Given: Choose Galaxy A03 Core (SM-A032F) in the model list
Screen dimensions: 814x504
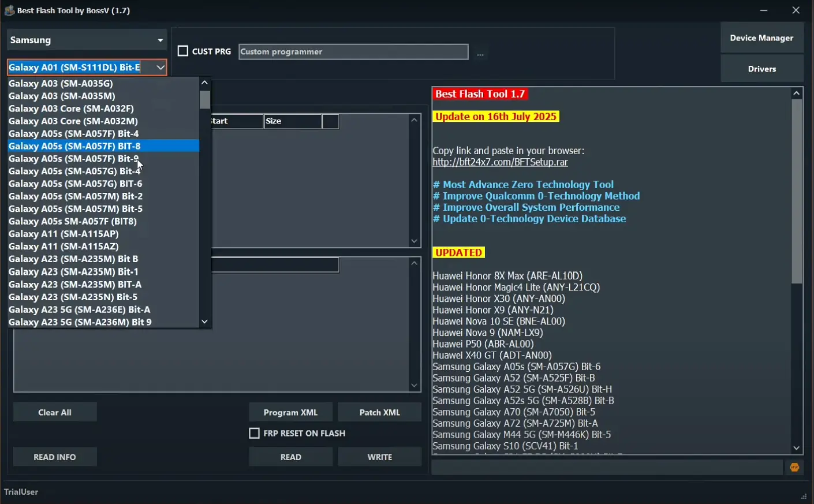Looking at the screenshot, I should [x=103, y=109].
